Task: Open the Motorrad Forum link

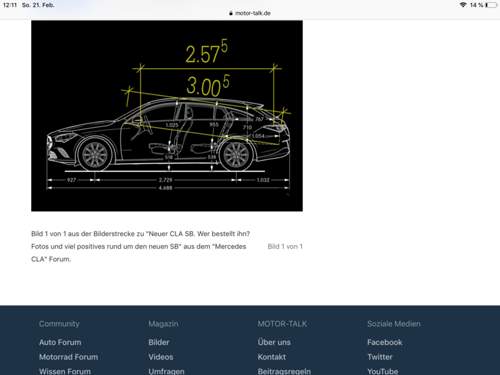Action: click(x=69, y=357)
